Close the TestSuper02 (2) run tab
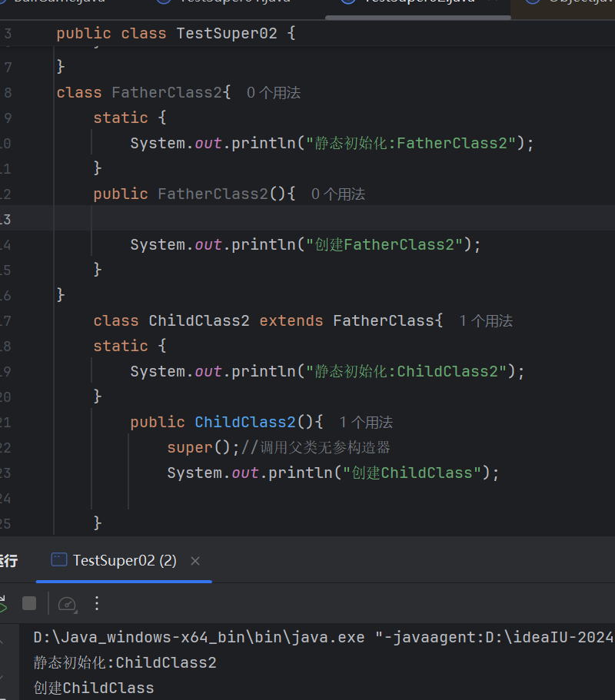 [195, 561]
